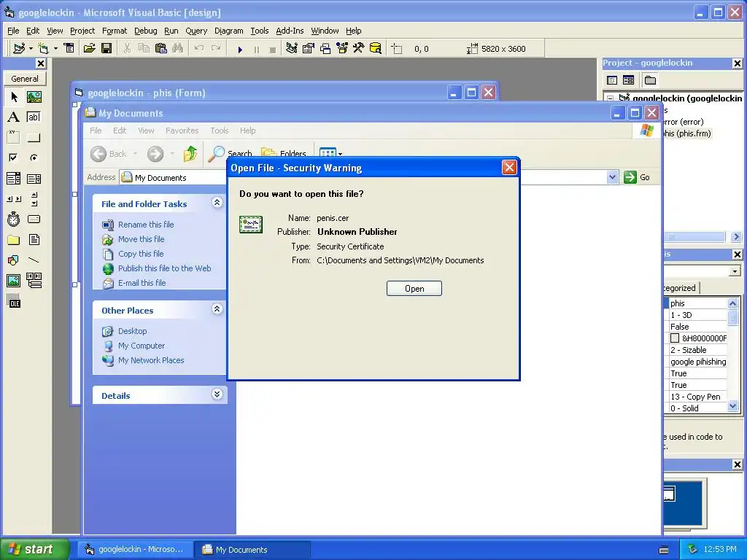Open the Properties object dropdown
The image size is (747, 560).
point(735,271)
